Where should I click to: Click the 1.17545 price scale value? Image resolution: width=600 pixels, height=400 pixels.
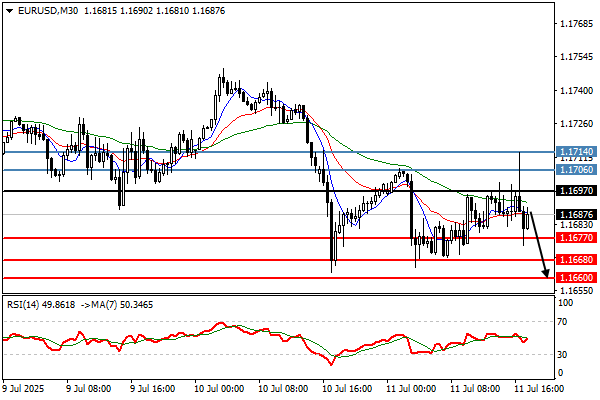576,57
